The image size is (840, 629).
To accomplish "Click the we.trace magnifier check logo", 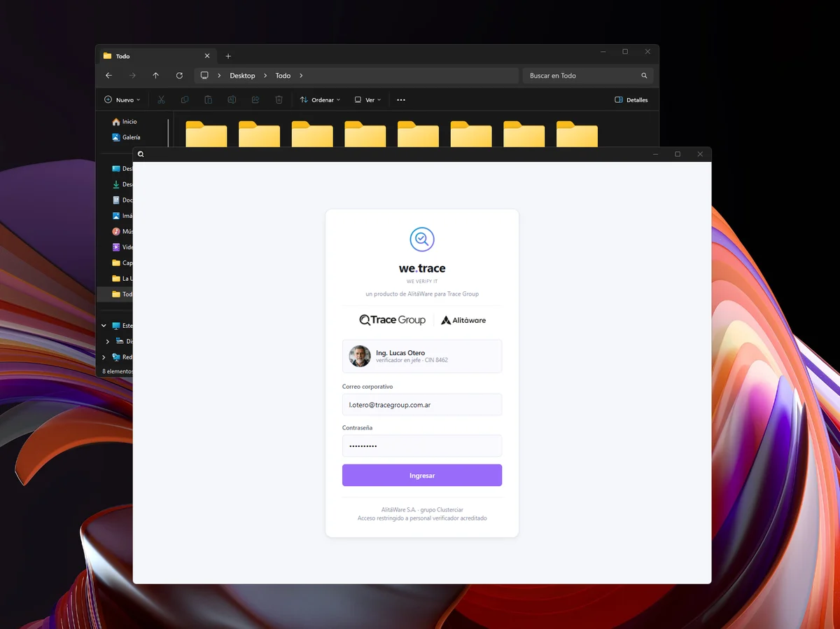I will [x=422, y=240].
